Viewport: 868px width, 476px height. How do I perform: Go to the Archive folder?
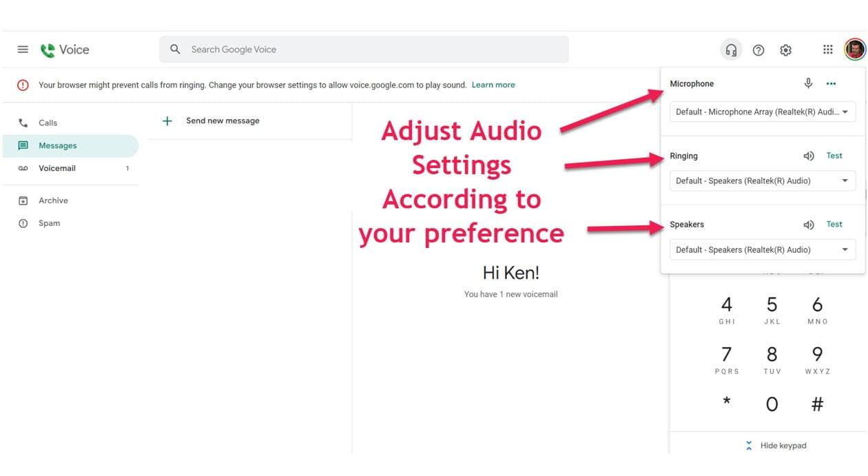(53, 200)
